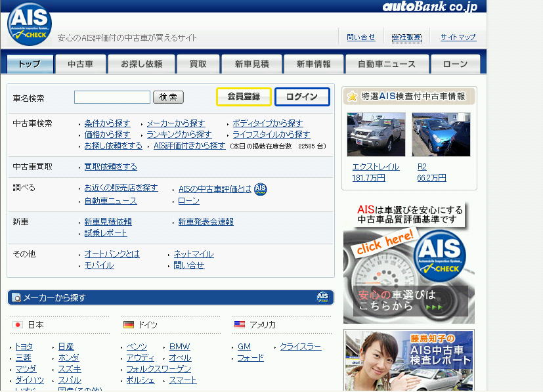Click the ホンダ maker link
The width and height of the screenshot is (543, 392).
68,358
